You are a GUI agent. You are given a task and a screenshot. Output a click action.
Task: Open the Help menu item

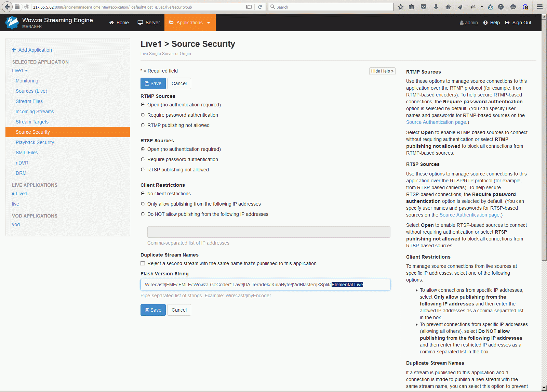click(492, 23)
